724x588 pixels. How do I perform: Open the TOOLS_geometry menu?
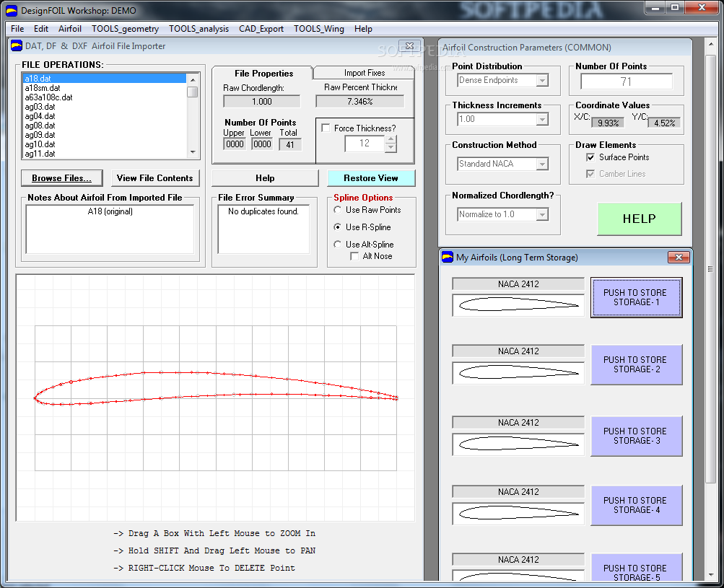125,29
